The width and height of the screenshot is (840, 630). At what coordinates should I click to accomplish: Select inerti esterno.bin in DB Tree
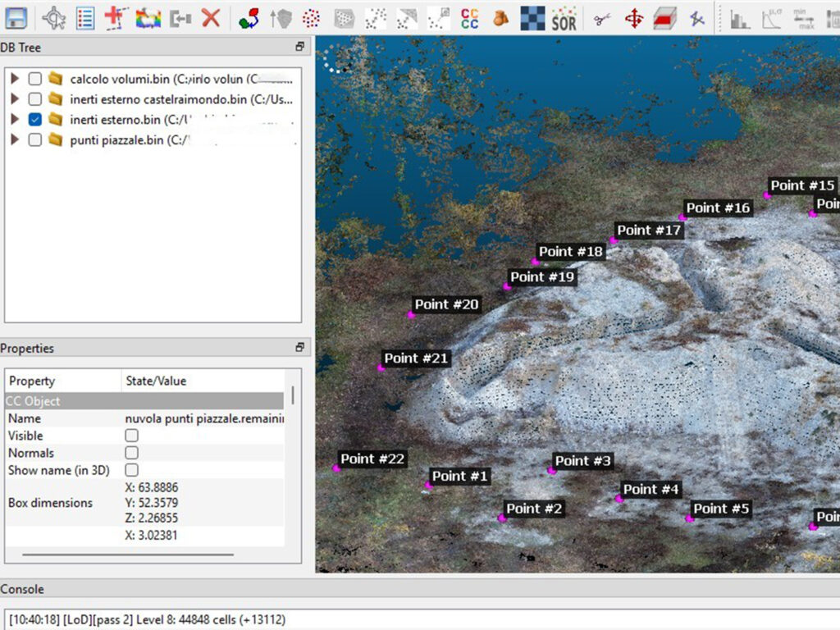115,120
